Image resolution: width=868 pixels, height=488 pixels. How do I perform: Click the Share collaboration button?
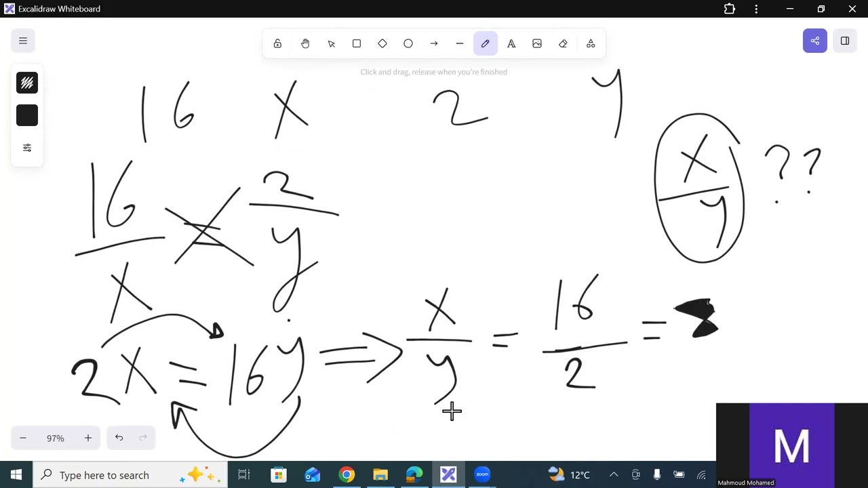coord(815,41)
